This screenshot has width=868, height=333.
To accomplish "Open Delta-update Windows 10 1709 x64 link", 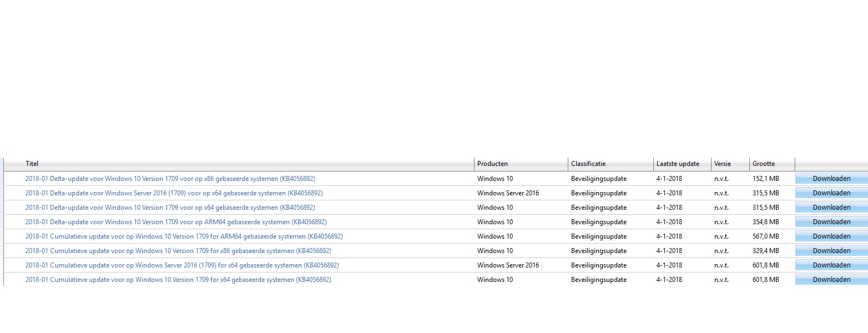I will [170, 208].
